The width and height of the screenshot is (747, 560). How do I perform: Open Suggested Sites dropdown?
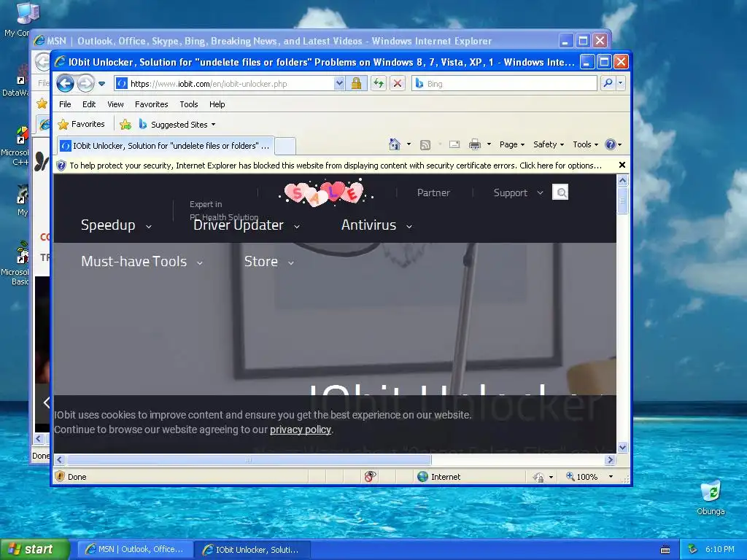[177, 125]
